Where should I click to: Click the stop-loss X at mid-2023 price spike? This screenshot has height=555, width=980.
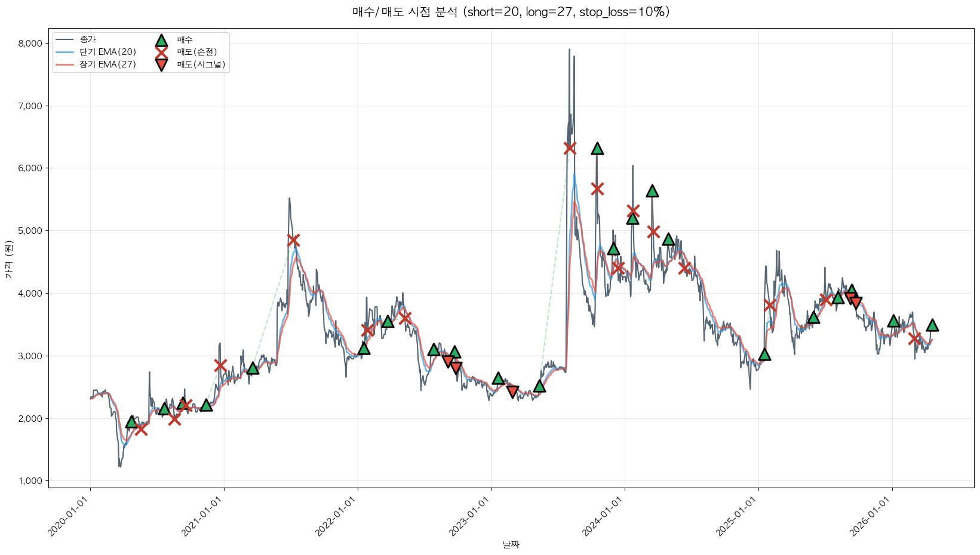tap(570, 148)
